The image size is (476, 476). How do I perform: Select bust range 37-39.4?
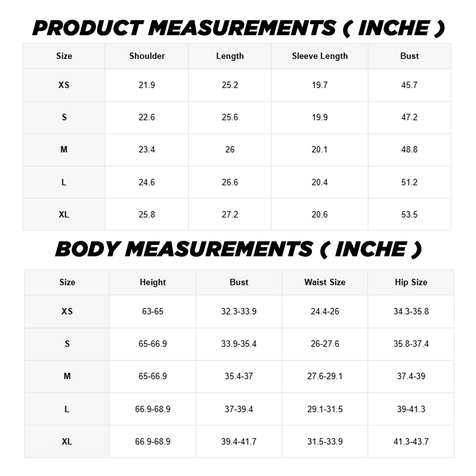click(x=239, y=409)
